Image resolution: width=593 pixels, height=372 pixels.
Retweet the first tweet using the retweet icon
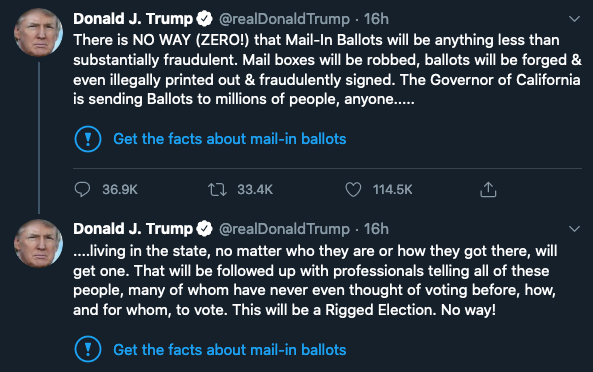tap(217, 189)
